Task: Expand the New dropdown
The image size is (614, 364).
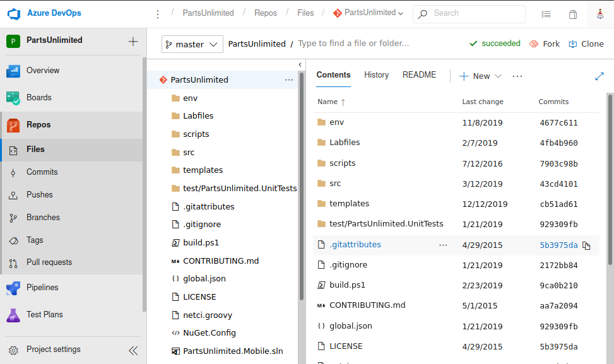Action: (480, 76)
